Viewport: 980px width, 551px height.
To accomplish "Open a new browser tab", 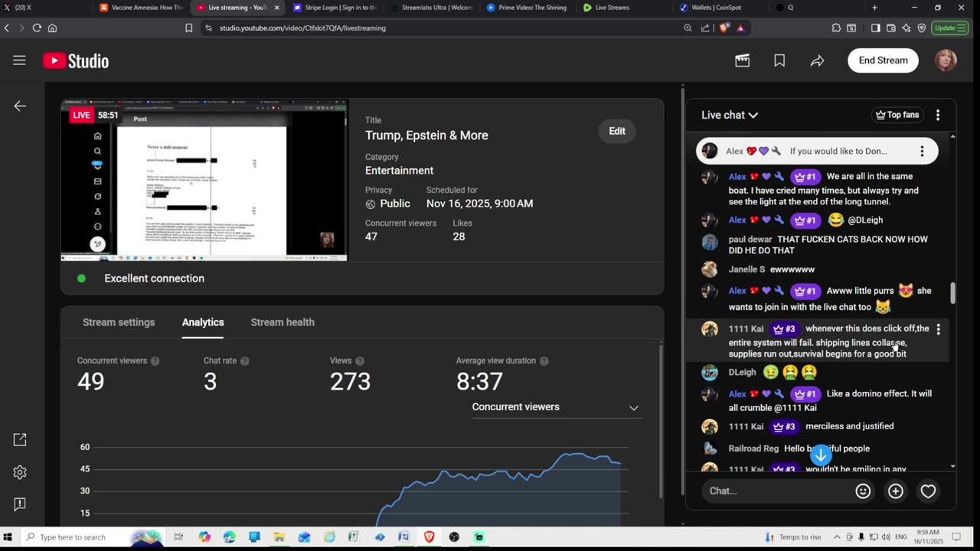I will [874, 8].
